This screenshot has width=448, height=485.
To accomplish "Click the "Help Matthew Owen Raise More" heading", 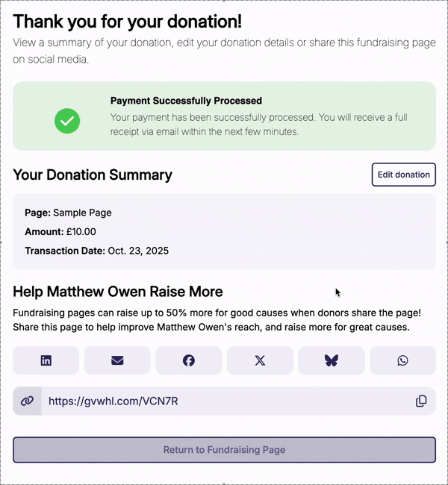I will 117,291.
